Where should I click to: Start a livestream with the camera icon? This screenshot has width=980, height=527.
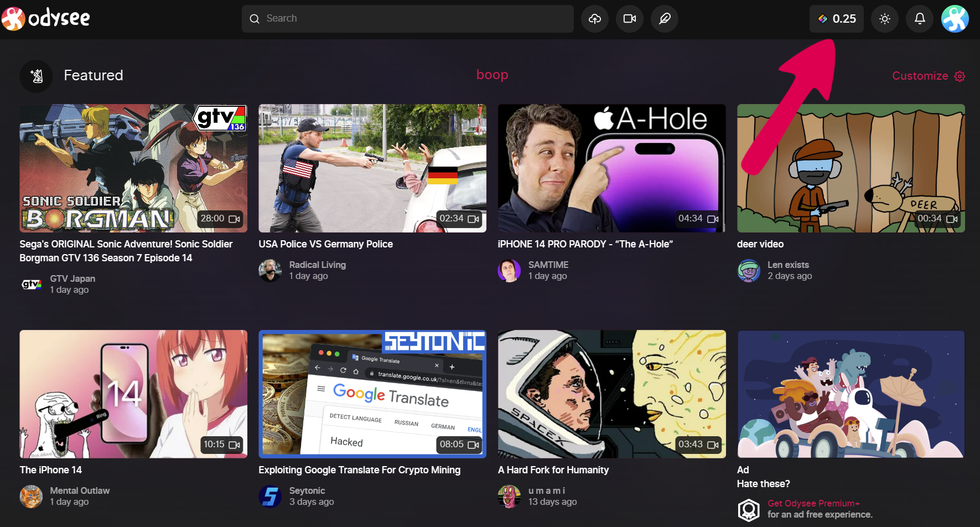pos(630,19)
